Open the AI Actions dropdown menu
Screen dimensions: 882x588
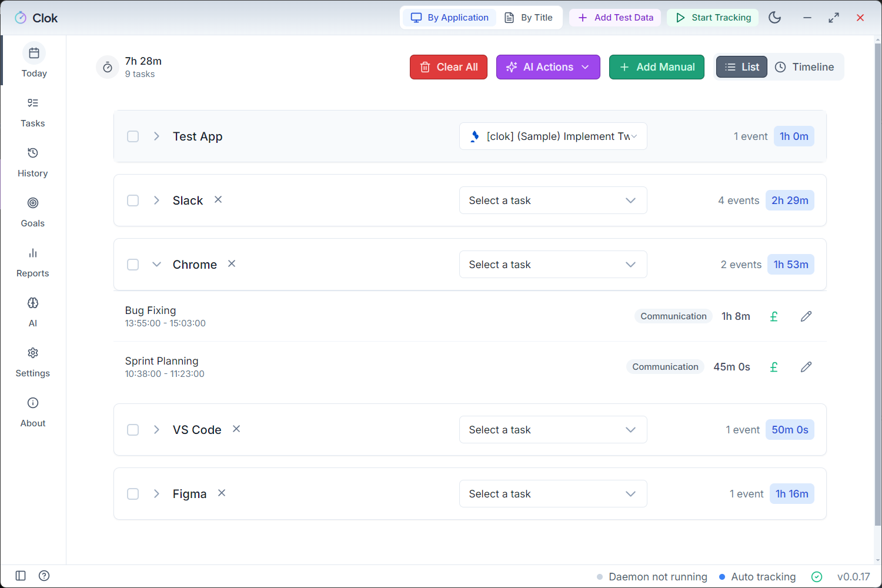tap(548, 67)
